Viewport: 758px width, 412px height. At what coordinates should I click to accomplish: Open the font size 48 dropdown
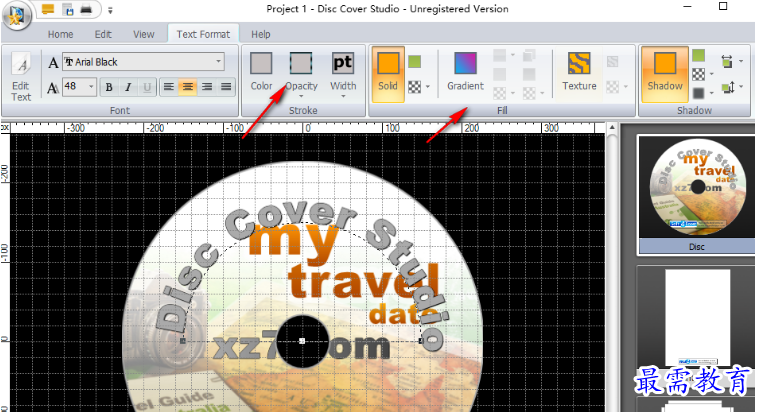(91, 87)
